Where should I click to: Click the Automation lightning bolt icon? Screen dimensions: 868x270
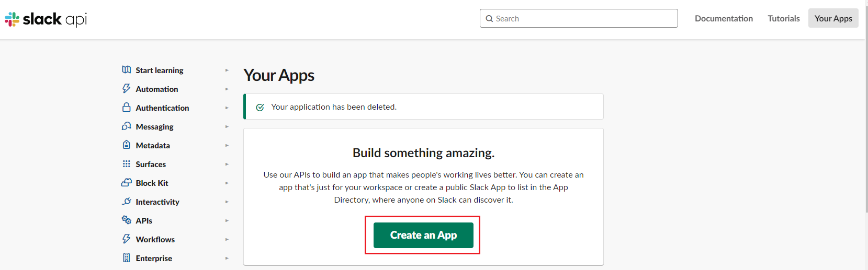pos(126,89)
